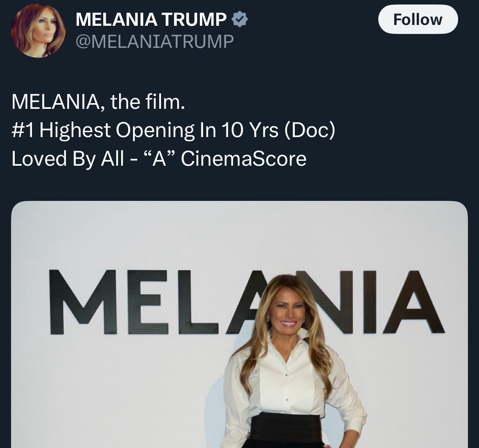Select the "MELANIA, the film." text line
The image size is (479, 448).
[98, 102]
